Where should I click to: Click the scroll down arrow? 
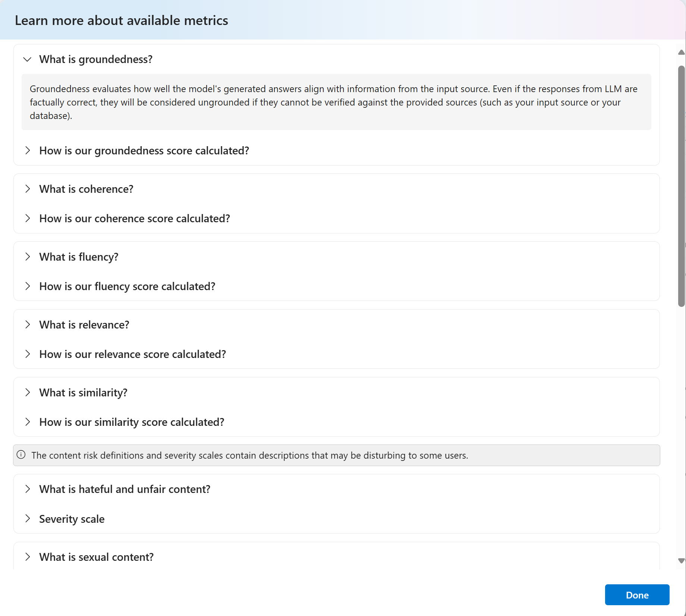tap(681, 561)
